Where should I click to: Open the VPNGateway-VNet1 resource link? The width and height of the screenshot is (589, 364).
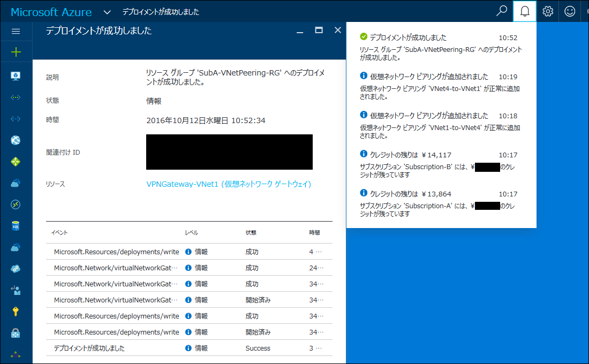click(x=229, y=184)
